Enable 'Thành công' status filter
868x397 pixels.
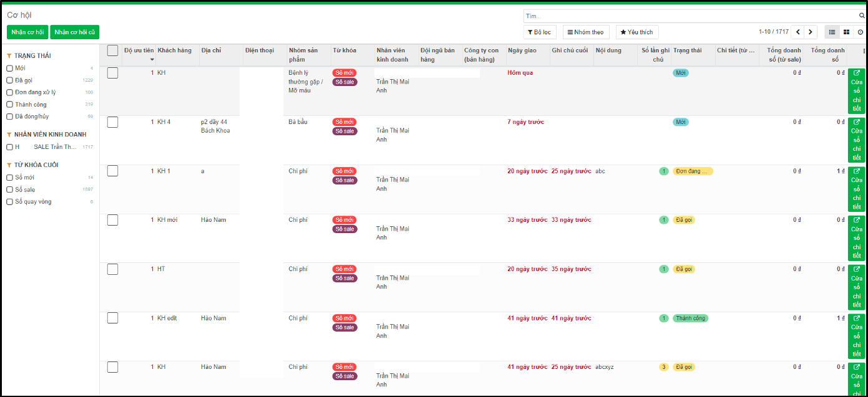tap(9, 105)
